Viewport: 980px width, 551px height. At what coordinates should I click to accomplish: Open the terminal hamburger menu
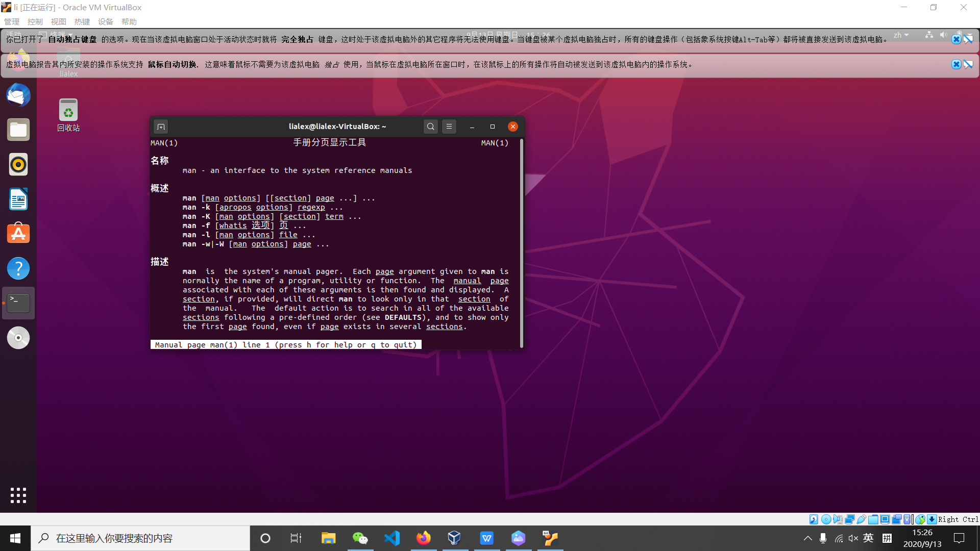(449, 126)
